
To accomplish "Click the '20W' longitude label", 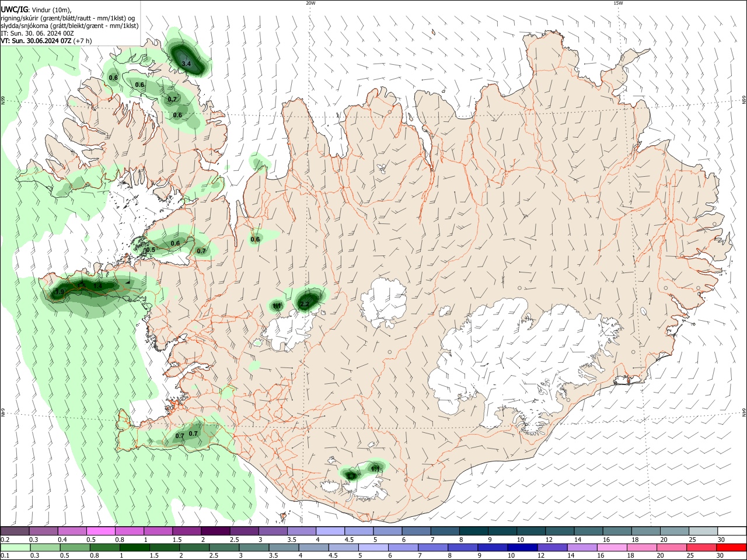I will pos(310,3).
